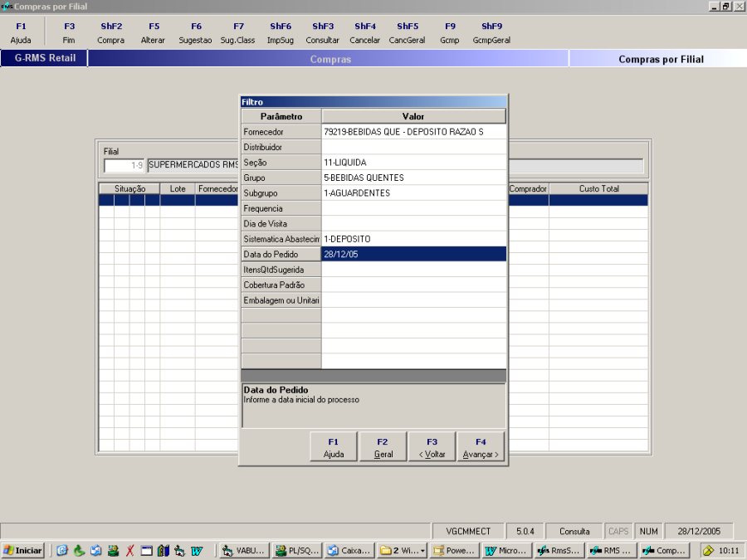Click the Valor column header

point(413,116)
